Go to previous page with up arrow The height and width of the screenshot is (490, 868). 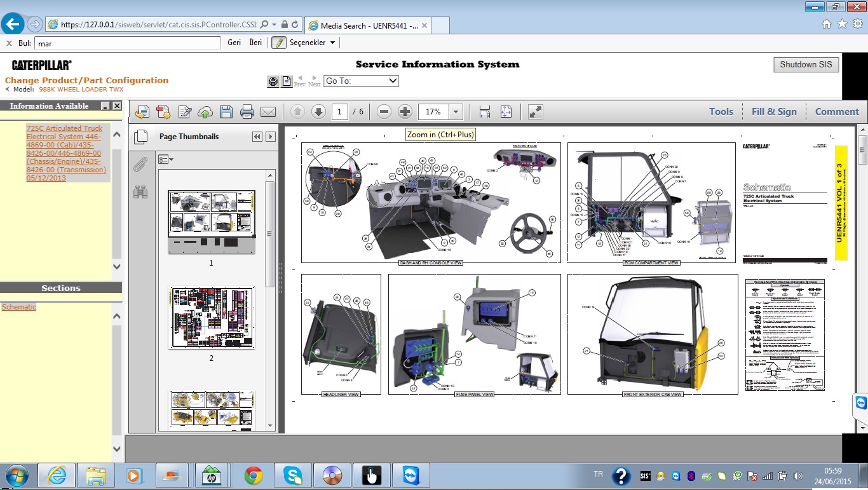pyautogui.click(x=297, y=112)
